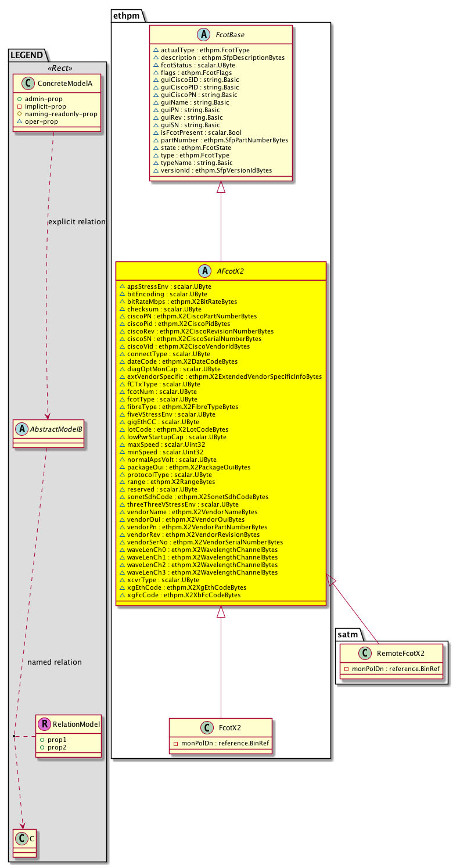460x868 pixels.
Task: Select the satm package tab
Action: [347, 632]
